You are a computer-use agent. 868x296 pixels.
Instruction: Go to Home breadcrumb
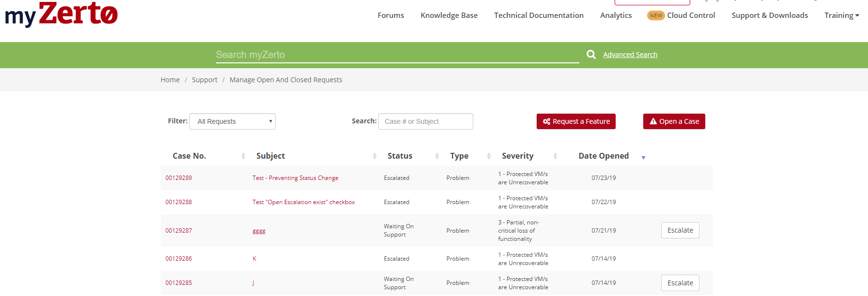(x=170, y=80)
